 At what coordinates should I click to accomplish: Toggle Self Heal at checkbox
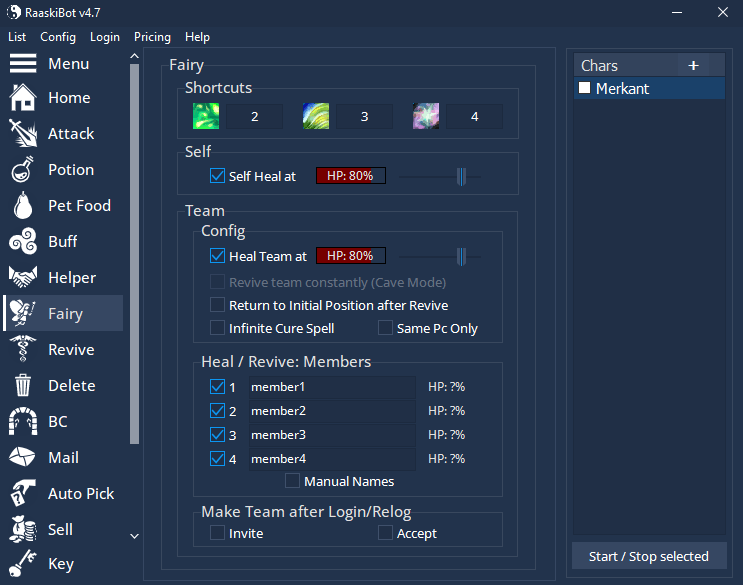217,176
